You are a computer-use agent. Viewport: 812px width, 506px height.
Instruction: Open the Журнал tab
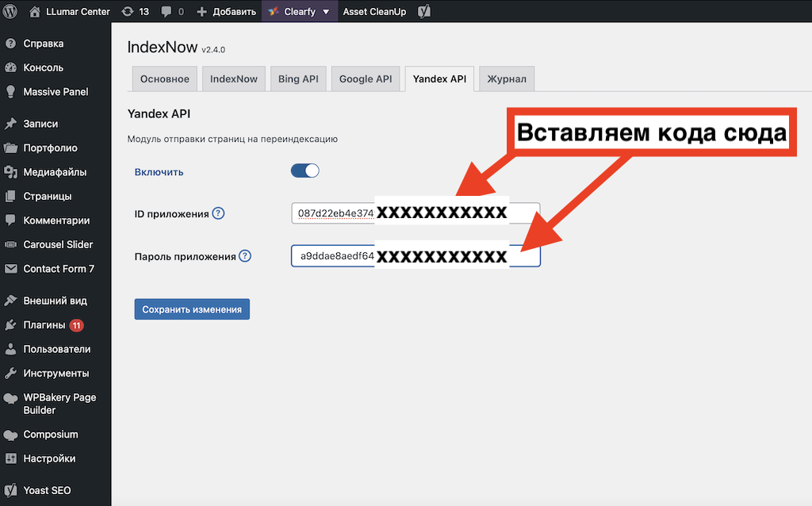(507, 79)
